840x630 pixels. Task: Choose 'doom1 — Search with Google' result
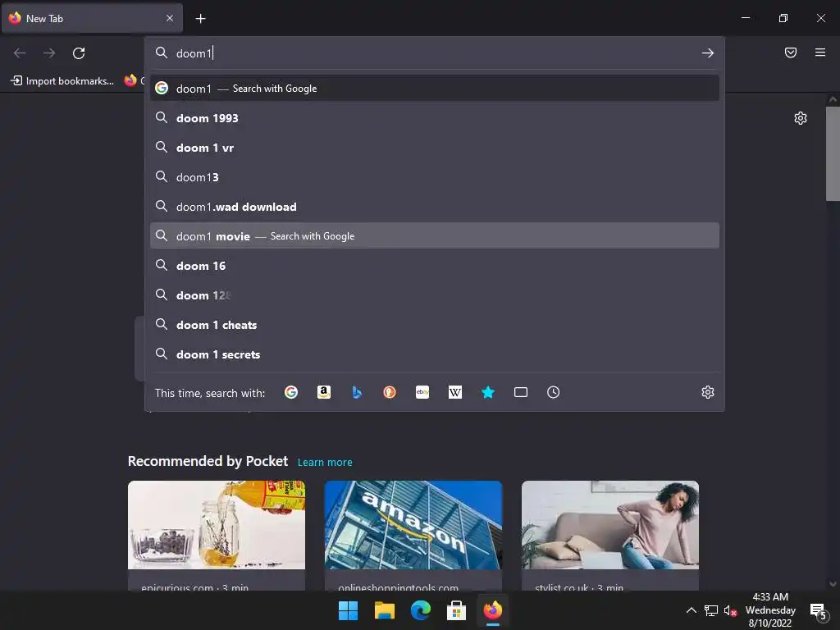(435, 89)
